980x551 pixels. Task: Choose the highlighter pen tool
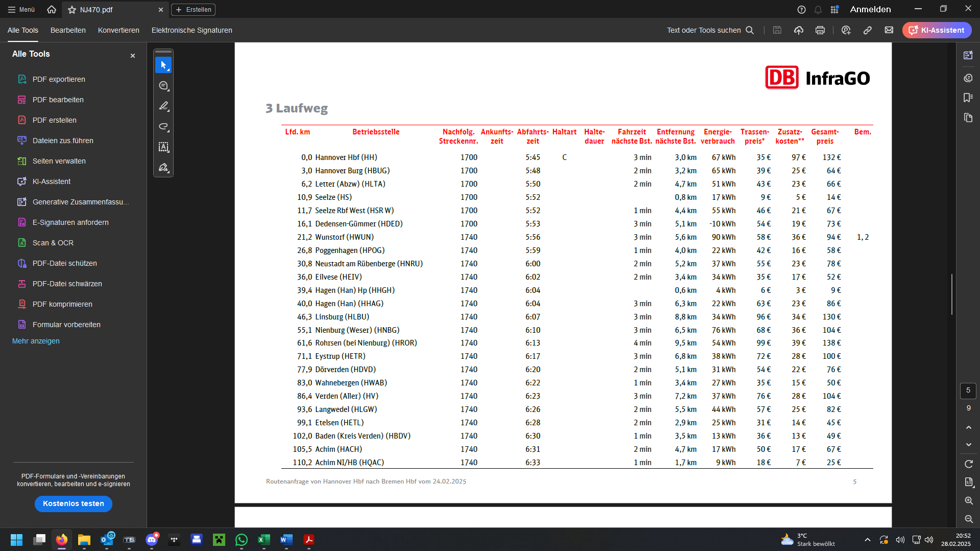tap(163, 106)
